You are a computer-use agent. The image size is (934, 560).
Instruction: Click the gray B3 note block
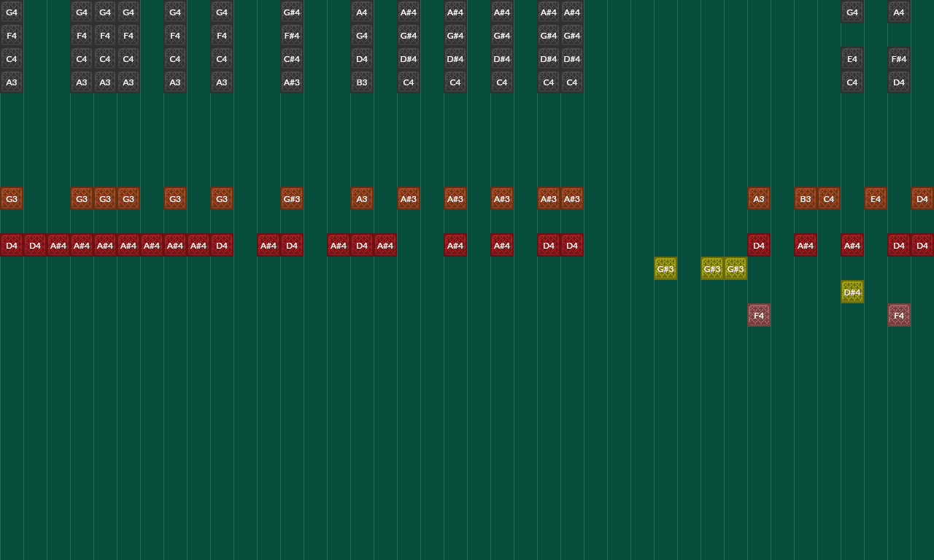coord(362,82)
